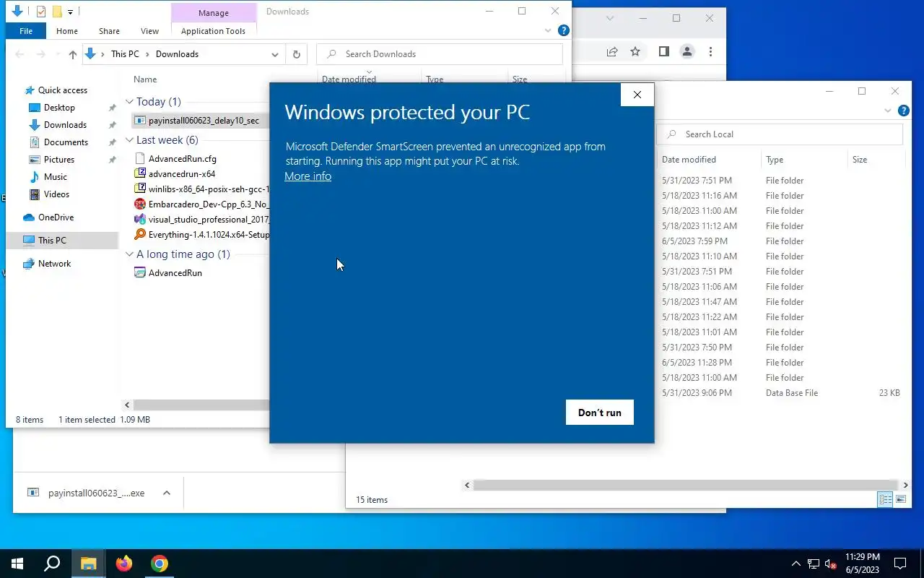Open Pictures in the navigation pane
Image resolution: width=924 pixels, height=578 pixels.
(x=59, y=160)
